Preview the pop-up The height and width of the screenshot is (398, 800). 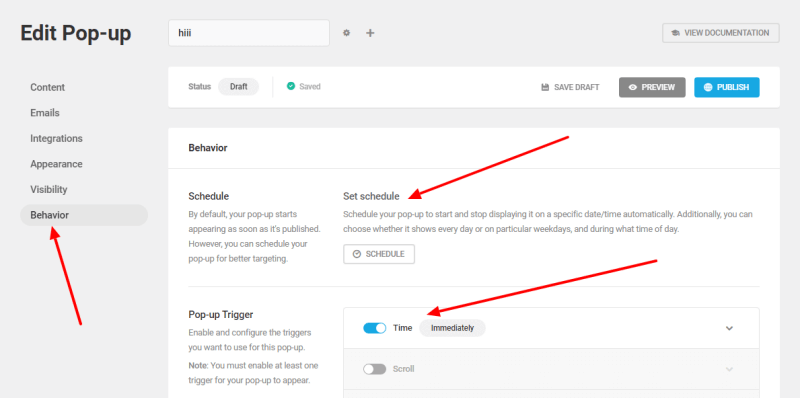tap(652, 87)
